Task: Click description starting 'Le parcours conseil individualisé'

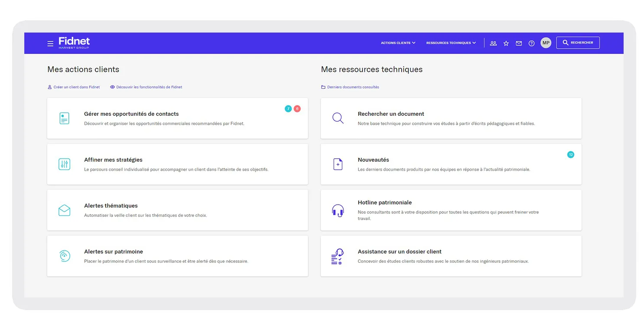Action: (x=176, y=170)
